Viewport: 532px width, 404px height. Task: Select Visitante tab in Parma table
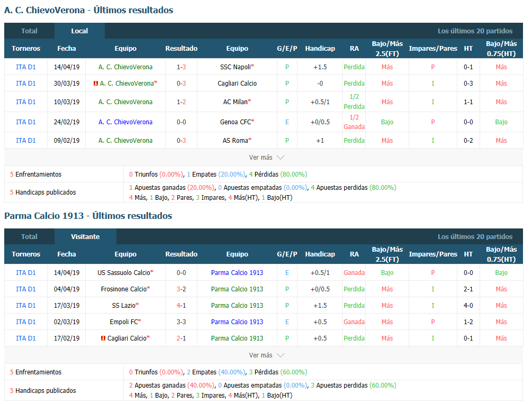point(85,236)
